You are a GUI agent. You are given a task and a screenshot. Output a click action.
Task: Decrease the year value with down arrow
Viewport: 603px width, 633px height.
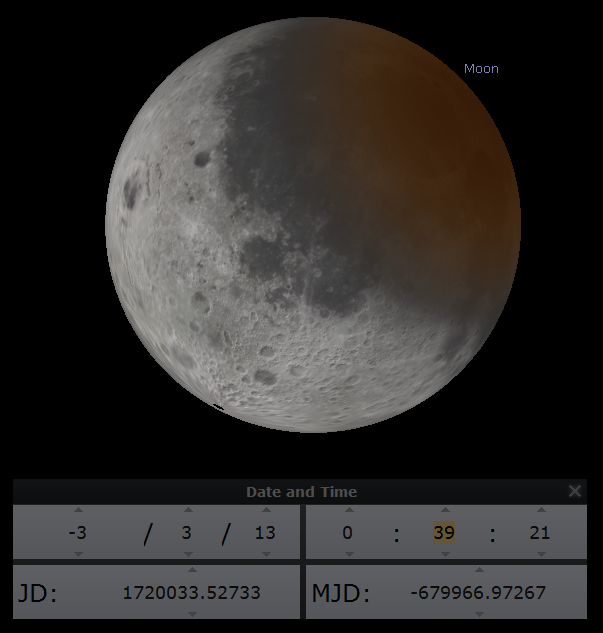(78, 554)
